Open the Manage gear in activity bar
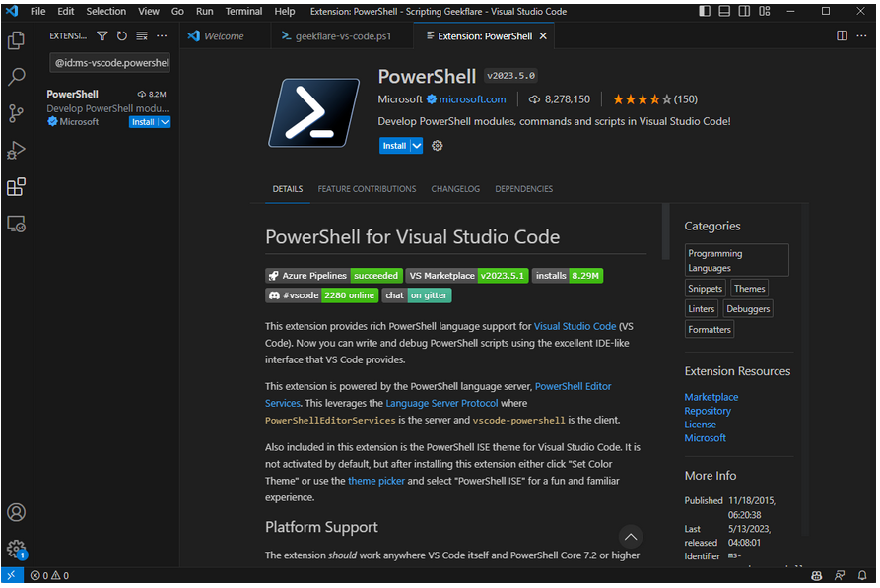 (17, 549)
